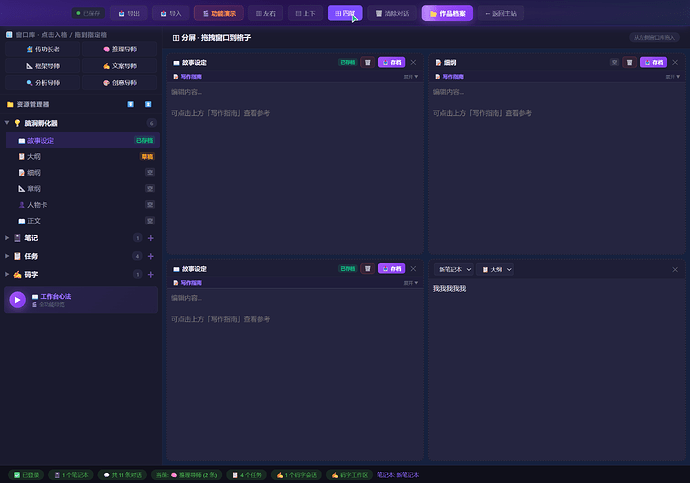Image resolution: width=690 pixels, height=483 pixels.
Task: Click the 共11条对话 status chip
Action: [x=122, y=475]
